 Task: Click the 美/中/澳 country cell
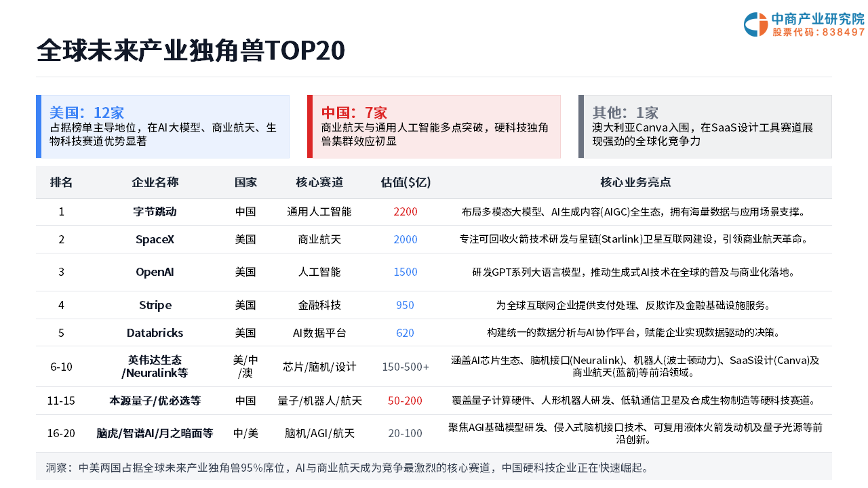[x=245, y=367]
